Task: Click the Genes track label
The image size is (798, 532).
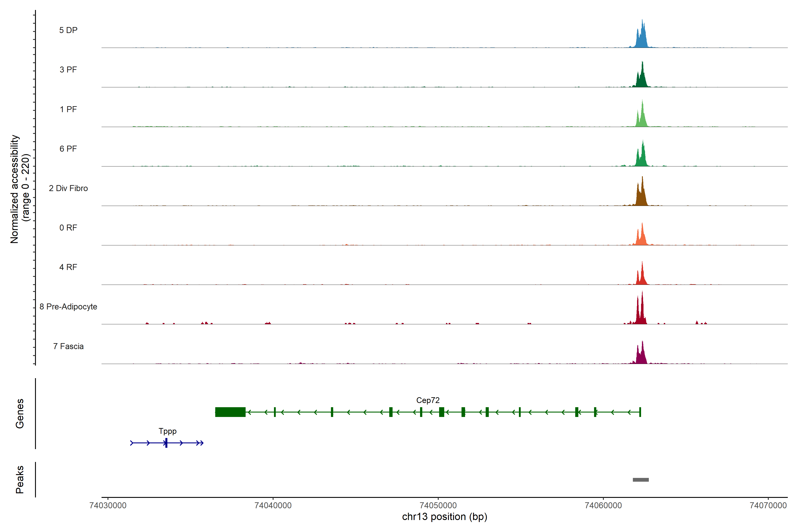Action: 20,413
